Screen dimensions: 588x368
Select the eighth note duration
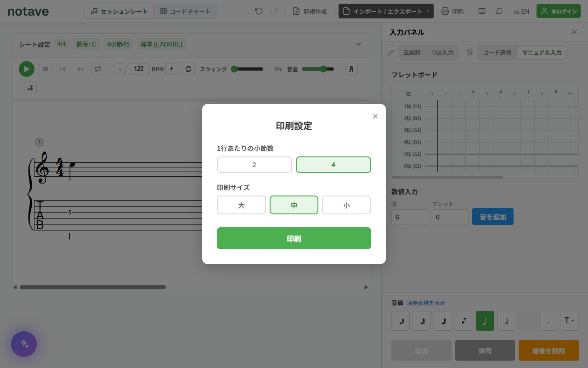coord(464,321)
